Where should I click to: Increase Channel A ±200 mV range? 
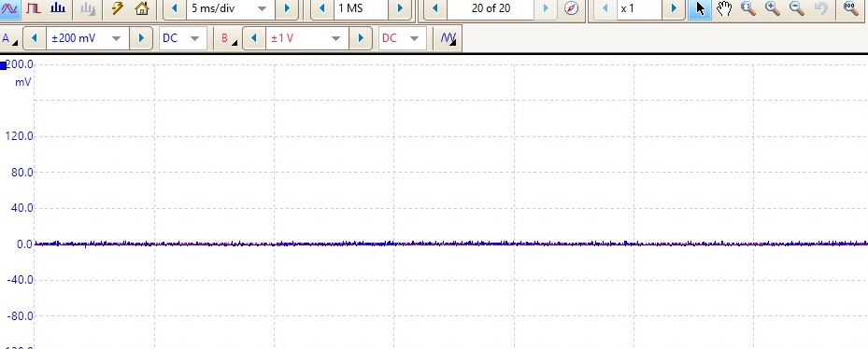click(140, 38)
